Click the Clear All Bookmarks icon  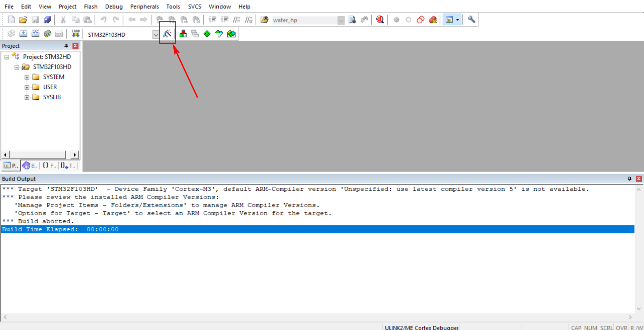tap(196, 20)
